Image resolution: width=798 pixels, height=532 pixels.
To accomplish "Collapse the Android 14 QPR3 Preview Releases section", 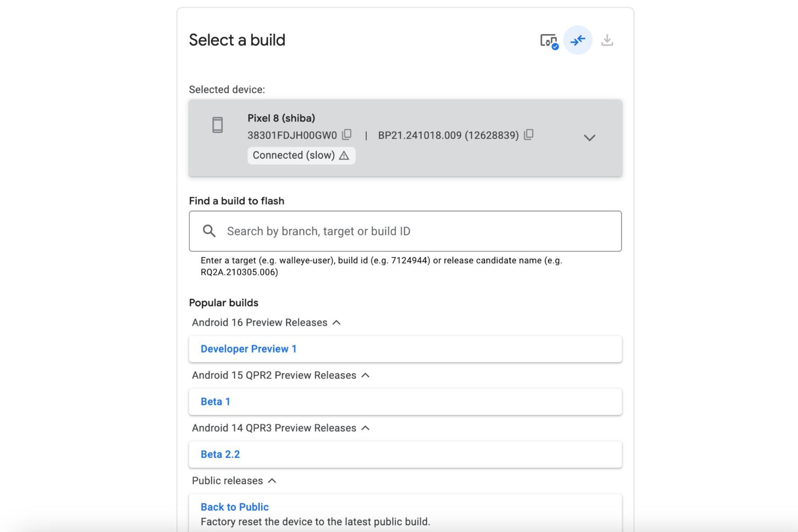I will (365, 428).
